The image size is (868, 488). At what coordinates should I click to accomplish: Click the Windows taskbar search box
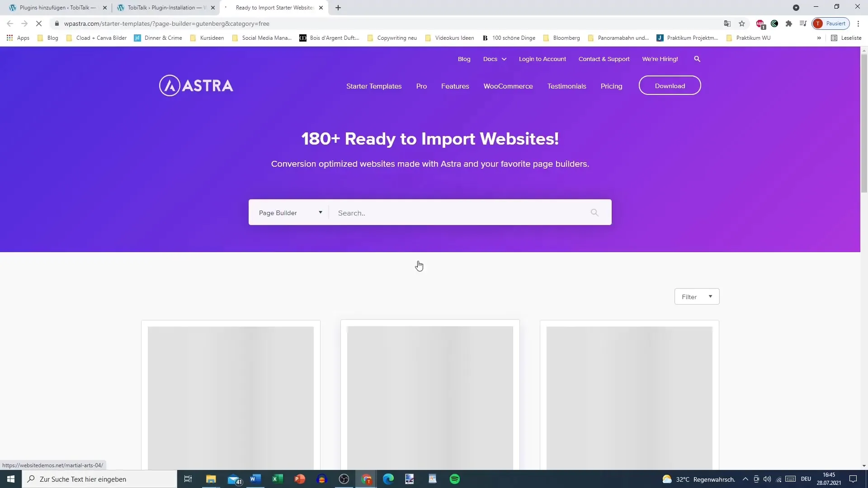[x=99, y=479]
